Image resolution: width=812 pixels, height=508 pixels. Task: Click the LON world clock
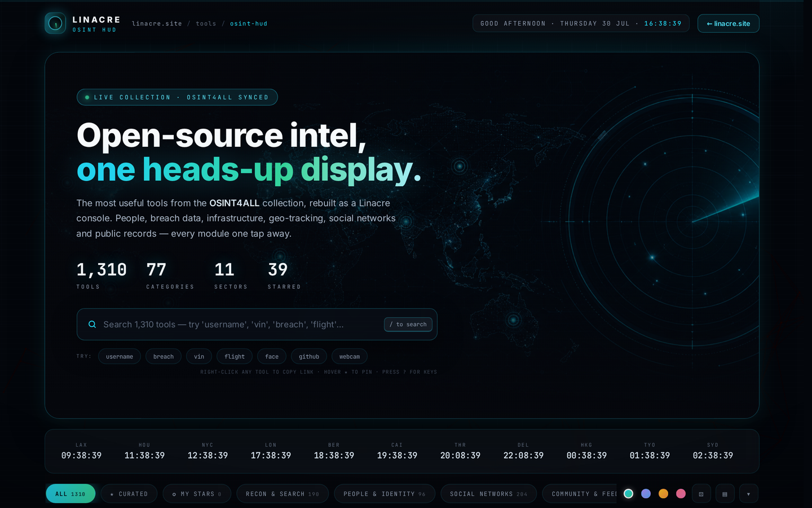coord(271,452)
